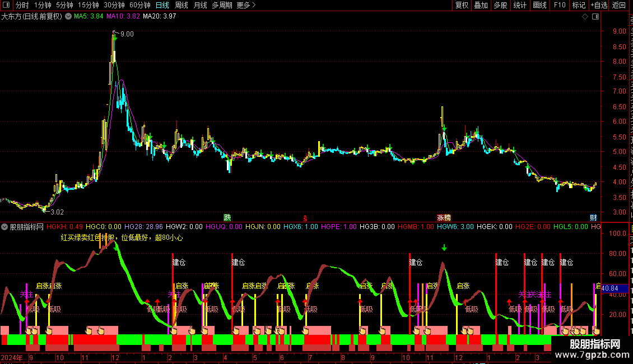Expand the 更多 timeframe options
This screenshot has width=633, height=364.
click(246, 5)
